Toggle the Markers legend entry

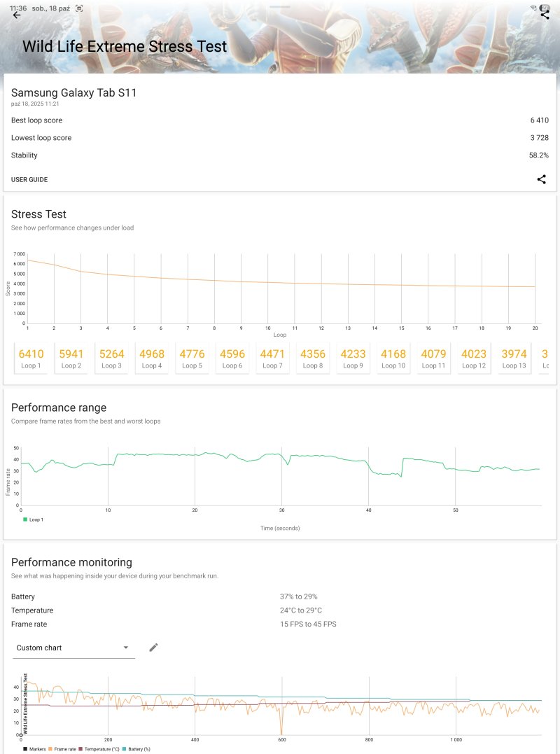(35, 749)
